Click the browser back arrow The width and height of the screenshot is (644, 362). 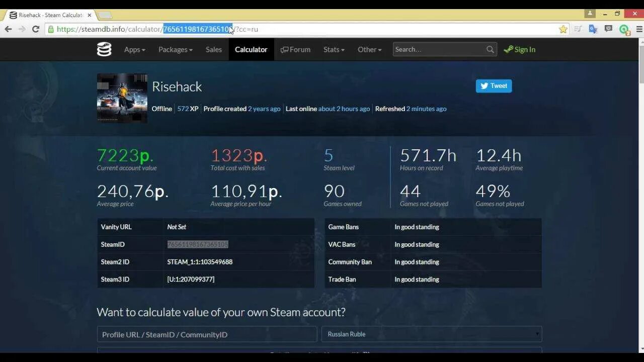tap(8, 29)
